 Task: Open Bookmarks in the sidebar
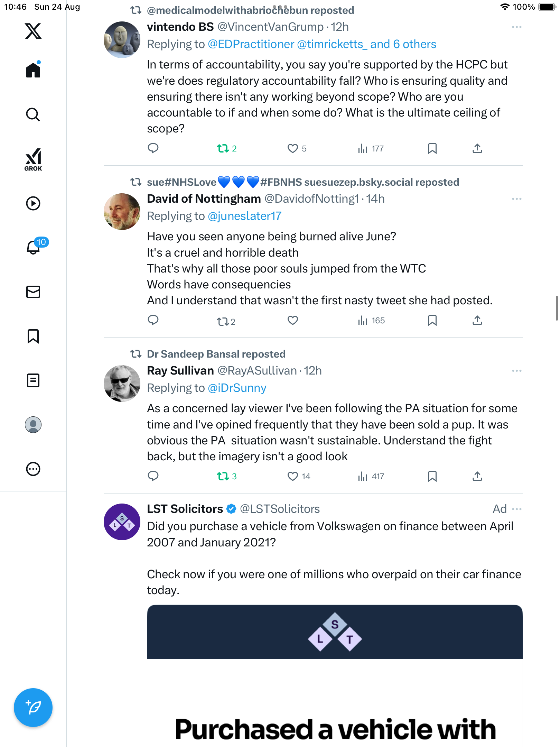pyautogui.click(x=33, y=336)
